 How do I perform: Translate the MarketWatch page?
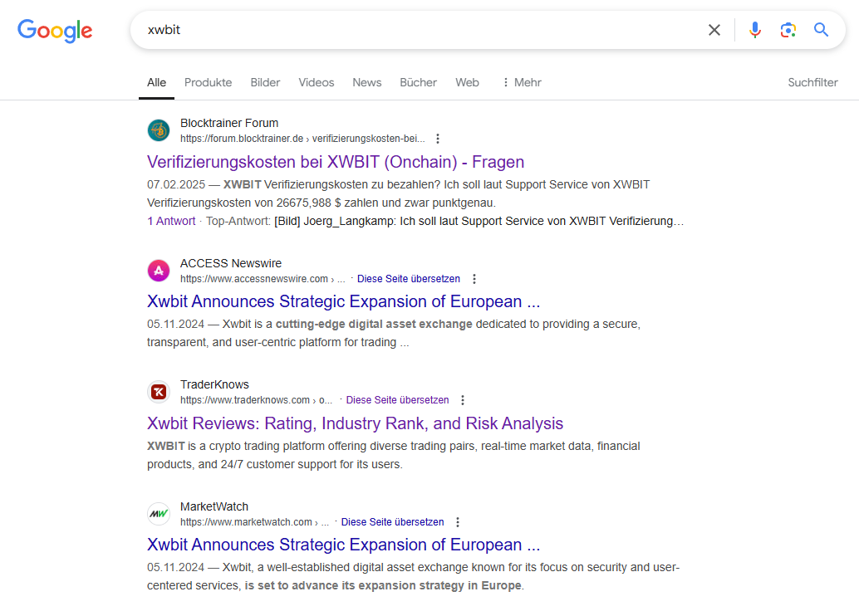392,522
